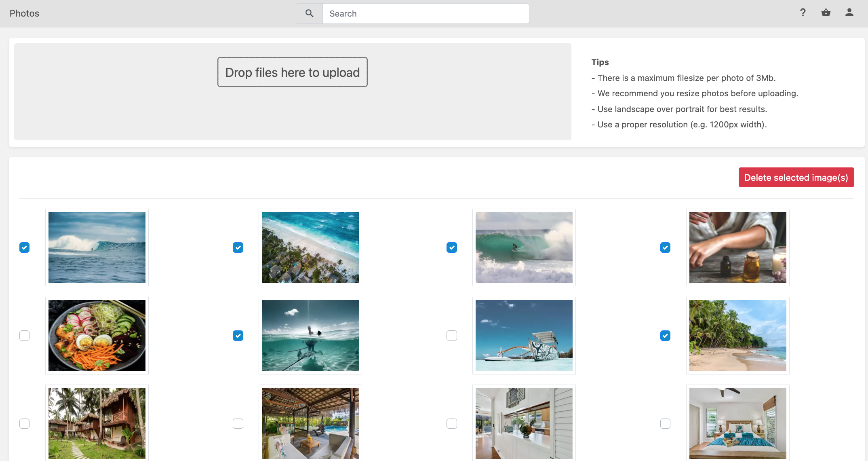The image size is (868, 461).
Task: Open the bedroom with ceiling fan thumbnail
Action: 738,423
